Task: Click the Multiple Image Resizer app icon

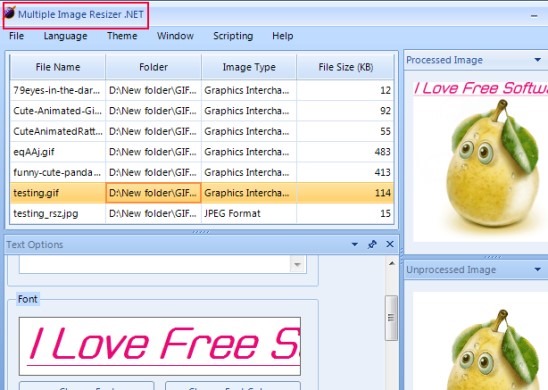Action: click(9, 13)
